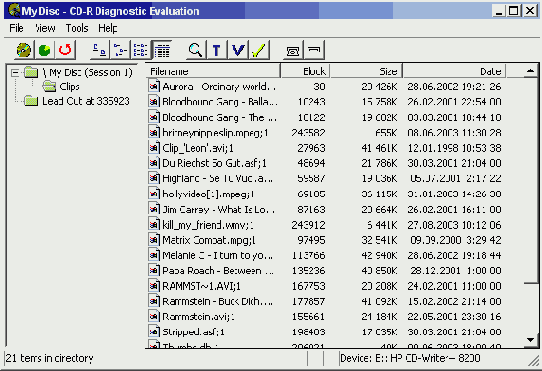This screenshot has width=542, height=371.
Task: Collapse the My Disc session tree node
Action: point(15,73)
